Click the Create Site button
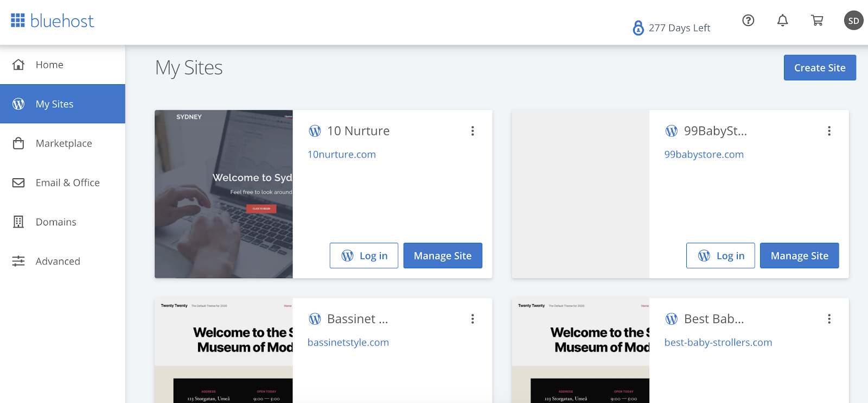Screen dimensions: 868x403 820,67
